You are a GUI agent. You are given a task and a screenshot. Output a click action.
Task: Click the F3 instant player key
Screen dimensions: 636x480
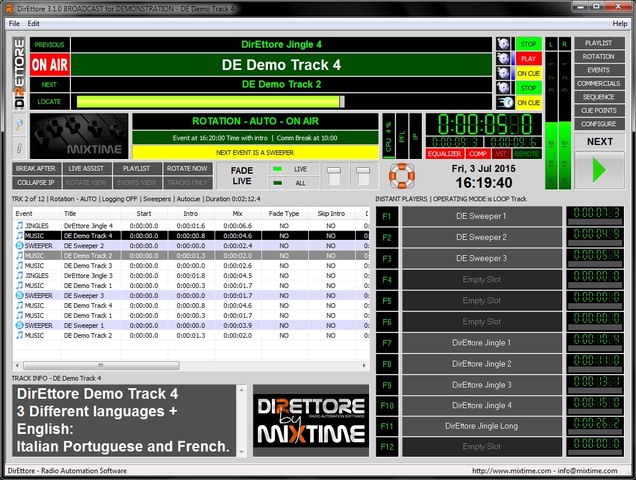[387, 258]
